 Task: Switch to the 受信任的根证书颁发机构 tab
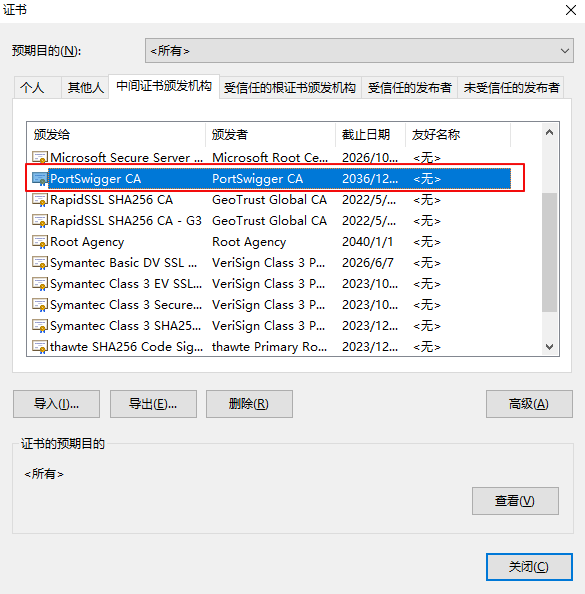290,88
